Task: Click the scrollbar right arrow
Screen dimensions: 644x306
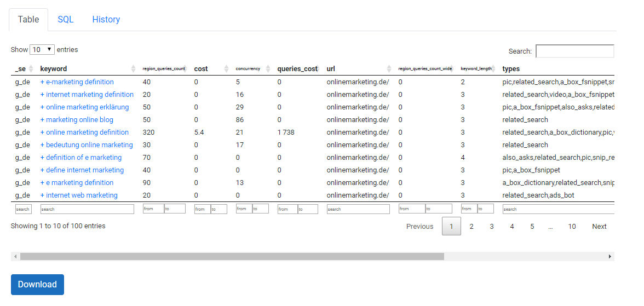Action: click(x=610, y=256)
